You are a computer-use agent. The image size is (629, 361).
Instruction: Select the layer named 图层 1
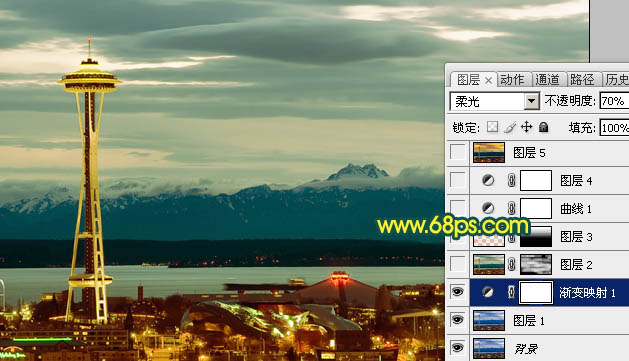click(x=529, y=320)
